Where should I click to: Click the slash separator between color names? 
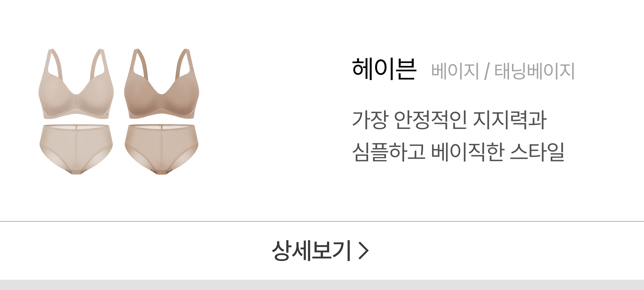tap(487, 72)
